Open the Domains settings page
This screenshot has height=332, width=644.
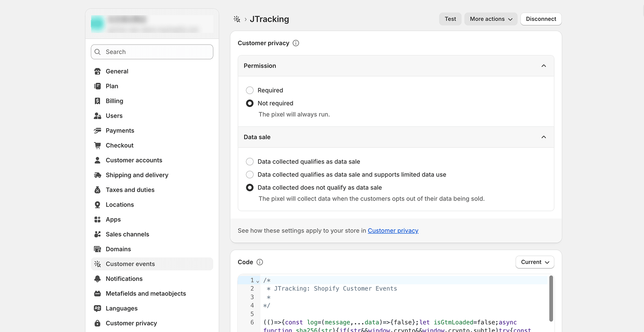119,249
